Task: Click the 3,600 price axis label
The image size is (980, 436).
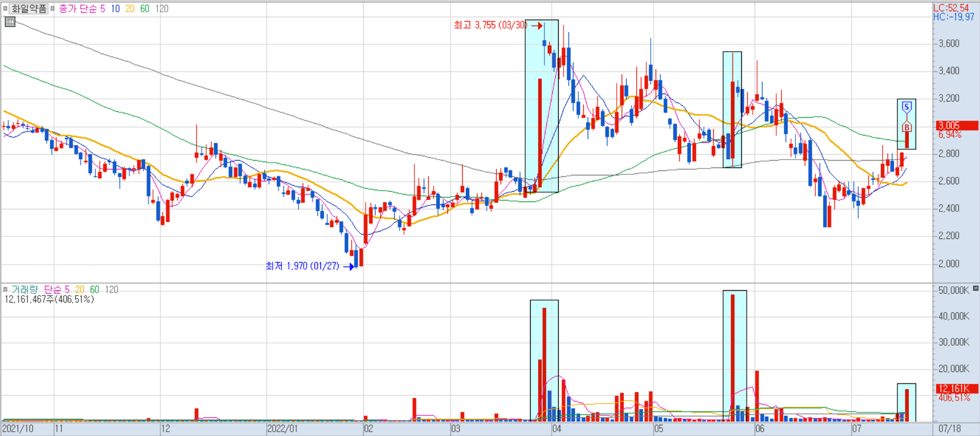Action: [x=948, y=43]
